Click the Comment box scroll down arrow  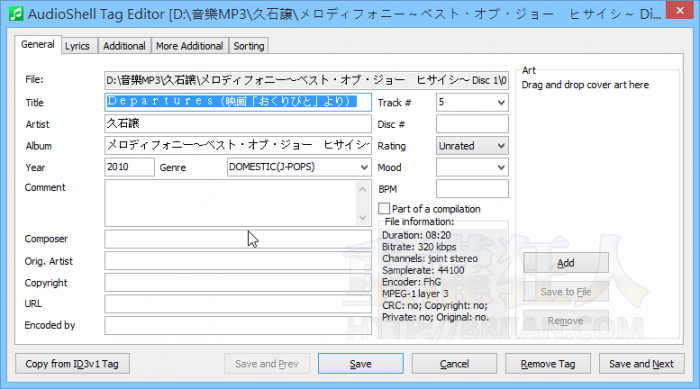point(362,218)
